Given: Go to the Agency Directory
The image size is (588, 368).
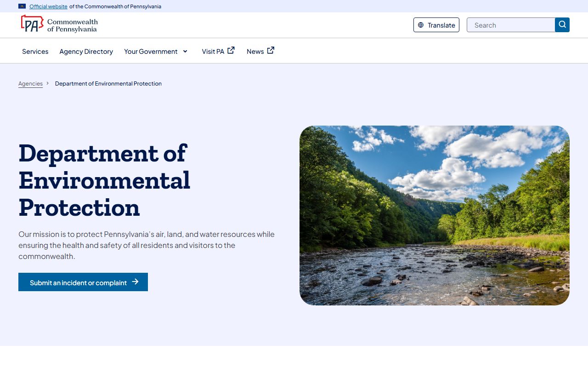Looking at the screenshot, I should point(86,51).
